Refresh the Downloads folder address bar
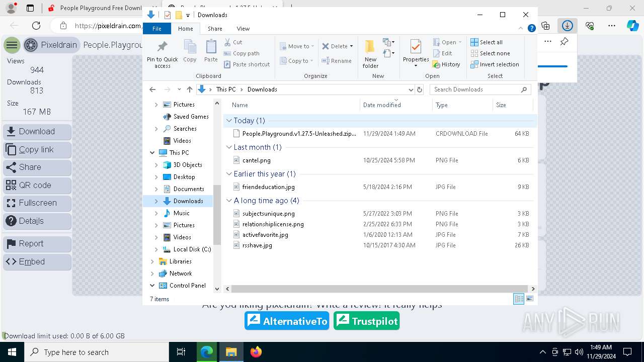This screenshot has width=644, height=362. pyautogui.click(x=420, y=89)
